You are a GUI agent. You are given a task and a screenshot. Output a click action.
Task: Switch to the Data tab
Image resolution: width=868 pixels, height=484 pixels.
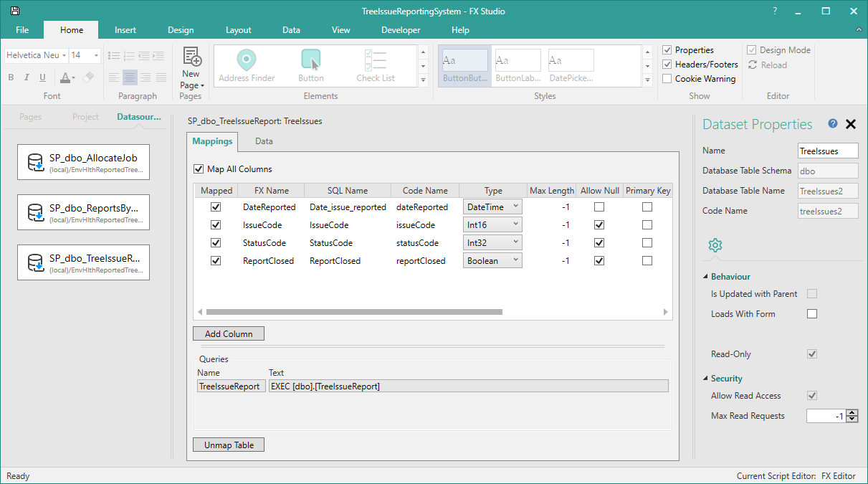tap(263, 141)
